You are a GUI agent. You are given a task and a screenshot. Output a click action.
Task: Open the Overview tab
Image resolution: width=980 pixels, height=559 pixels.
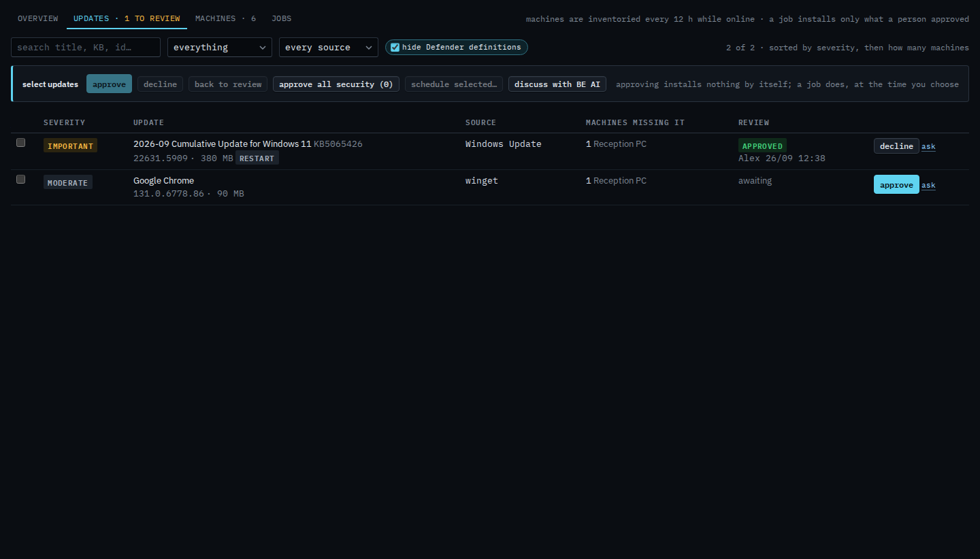click(38, 18)
